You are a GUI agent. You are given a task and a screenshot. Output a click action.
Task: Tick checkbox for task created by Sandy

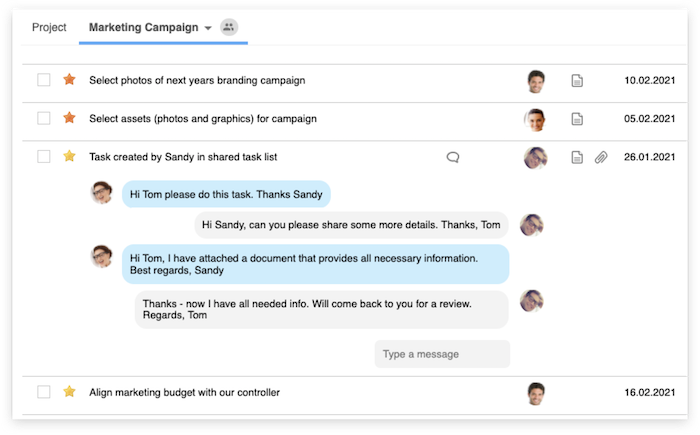pyautogui.click(x=44, y=156)
